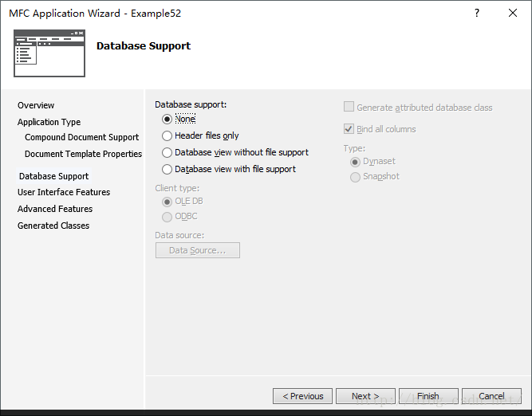
Task: Click the Database Support heading text
Action: (x=144, y=46)
